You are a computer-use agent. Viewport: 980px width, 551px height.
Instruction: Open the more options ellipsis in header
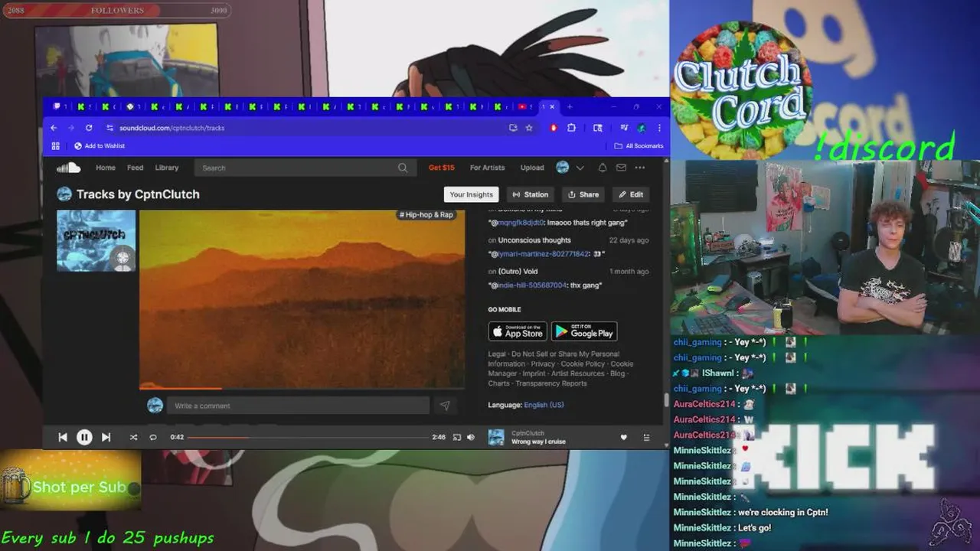(x=640, y=168)
